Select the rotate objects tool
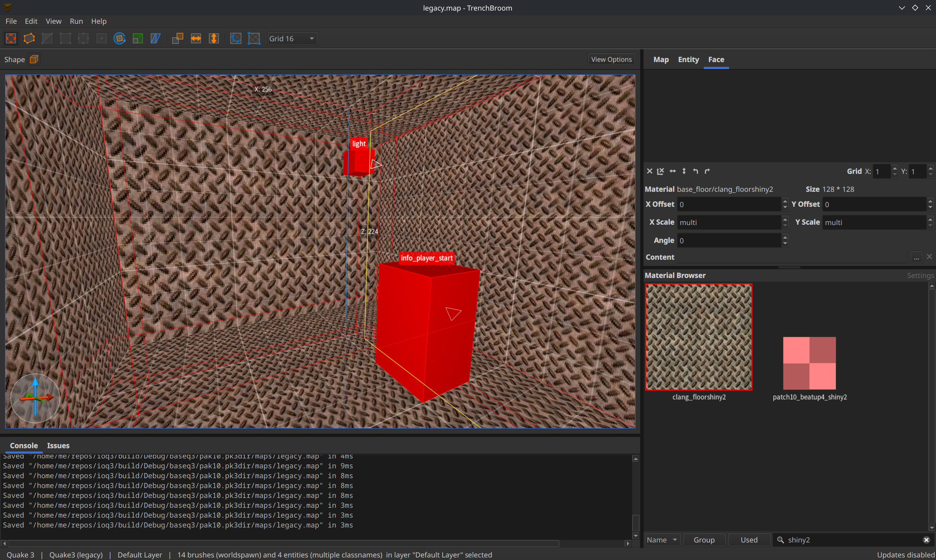936x560 pixels. tap(119, 38)
